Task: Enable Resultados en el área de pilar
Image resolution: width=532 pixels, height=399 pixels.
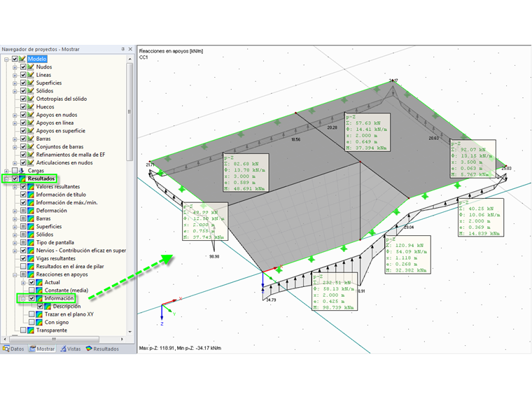Action: coord(23,266)
